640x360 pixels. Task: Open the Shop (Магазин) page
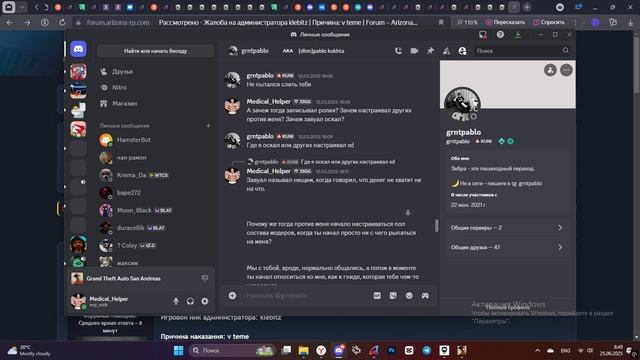pos(155,104)
